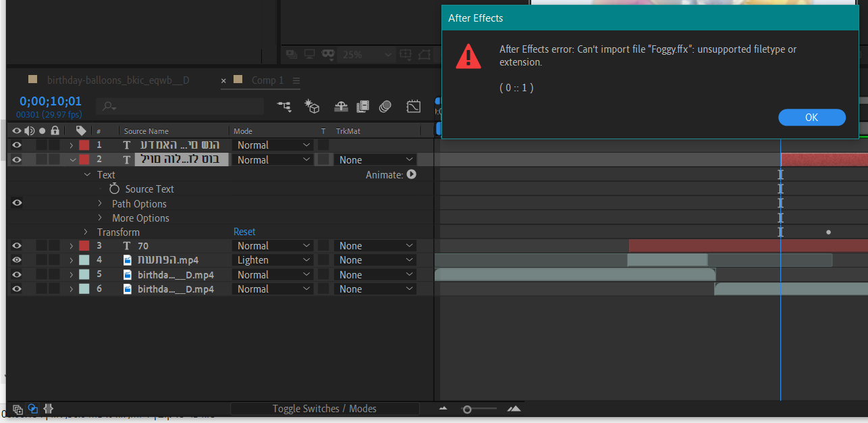Click the zoom in timeline mountain icon
This screenshot has height=423, width=868.
pyautogui.click(x=514, y=409)
